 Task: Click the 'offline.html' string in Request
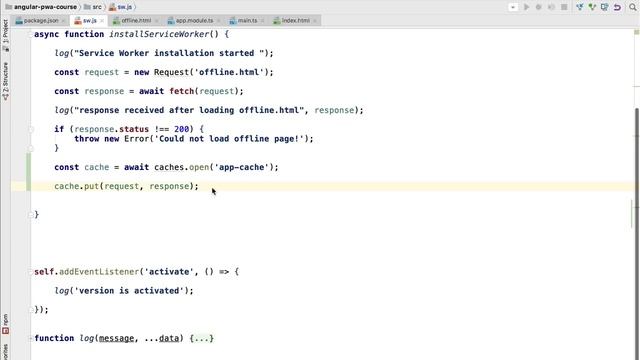[x=229, y=72]
